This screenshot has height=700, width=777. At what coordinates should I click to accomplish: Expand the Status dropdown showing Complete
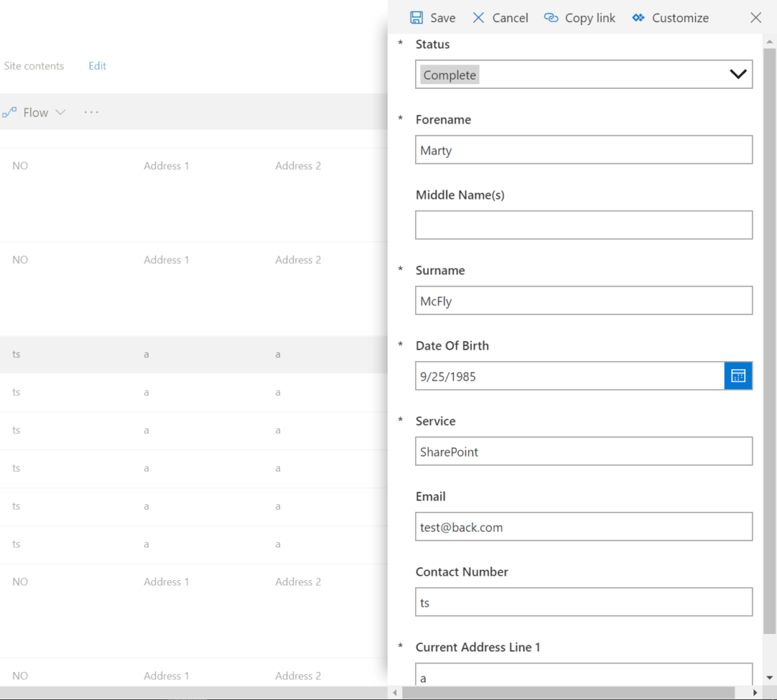coord(737,74)
